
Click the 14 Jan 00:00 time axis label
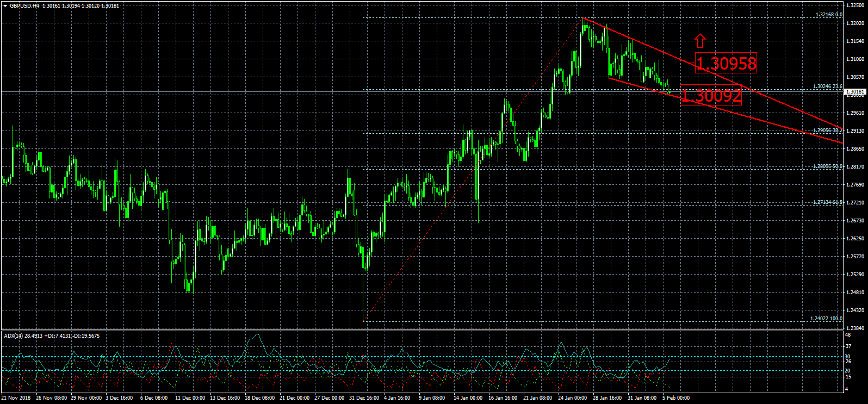pyautogui.click(x=468, y=398)
